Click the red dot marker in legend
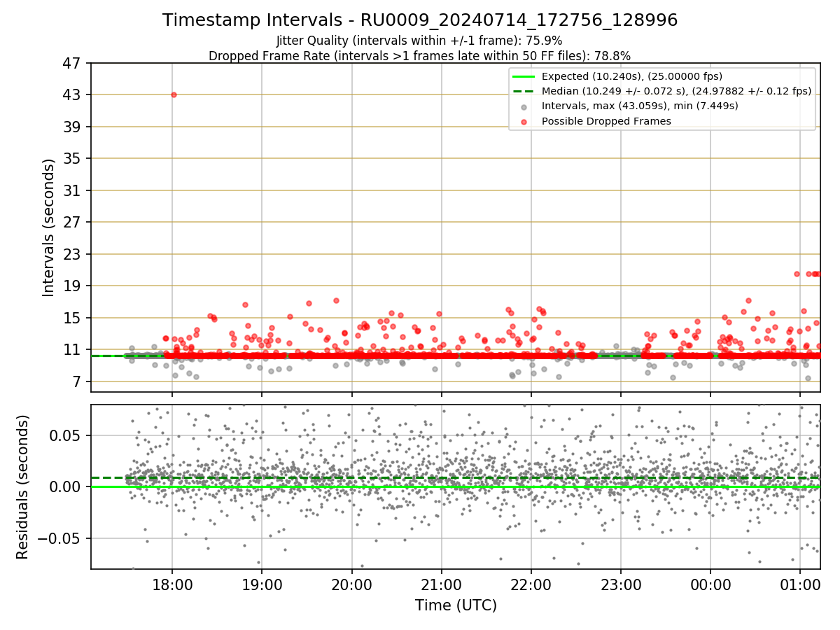Viewport: 840px width, 630px height. point(524,121)
